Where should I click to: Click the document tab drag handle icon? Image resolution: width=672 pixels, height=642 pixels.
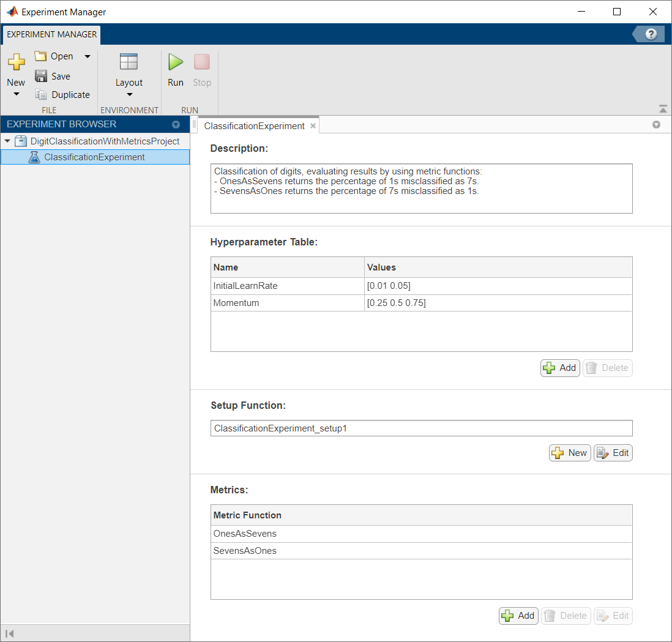[x=194, y=125]
